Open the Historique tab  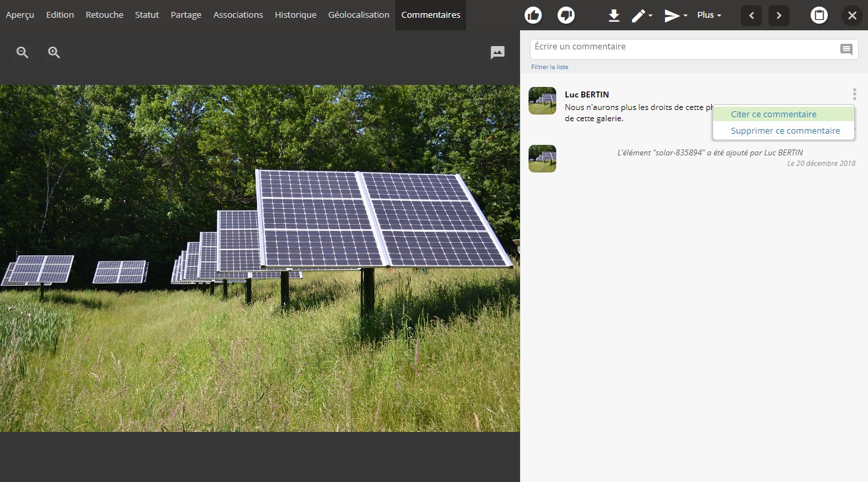[295, 15]
